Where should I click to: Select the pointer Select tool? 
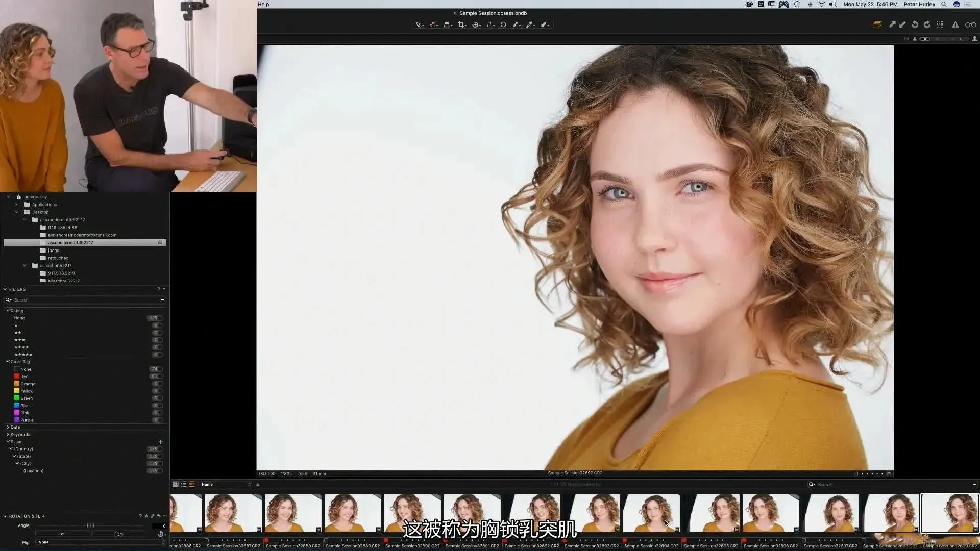(419, 24)
